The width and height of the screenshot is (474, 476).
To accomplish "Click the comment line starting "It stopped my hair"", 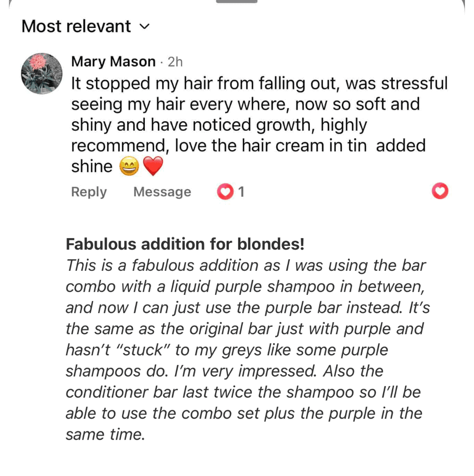I will coord(259,83).
